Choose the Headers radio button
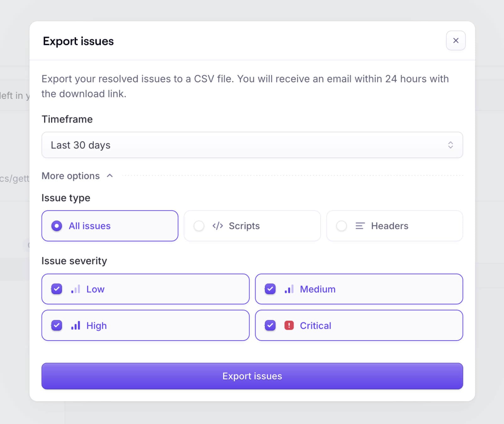The height and width of the screenshot is (424, 504). [341, 226]
